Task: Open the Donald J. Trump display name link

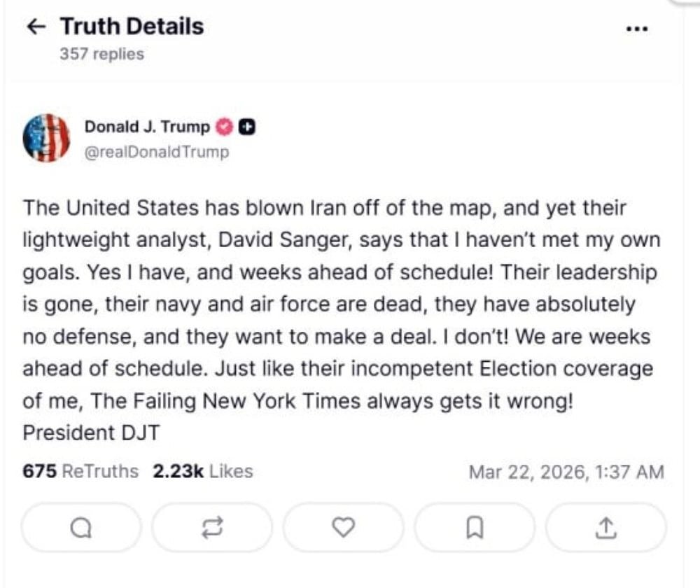Action: (147, 127)
